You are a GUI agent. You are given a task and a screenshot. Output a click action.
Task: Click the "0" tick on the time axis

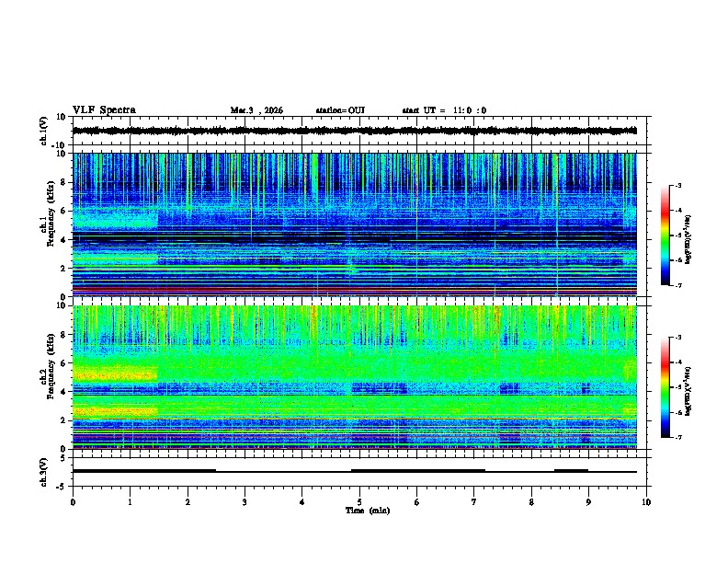(73, 502)
